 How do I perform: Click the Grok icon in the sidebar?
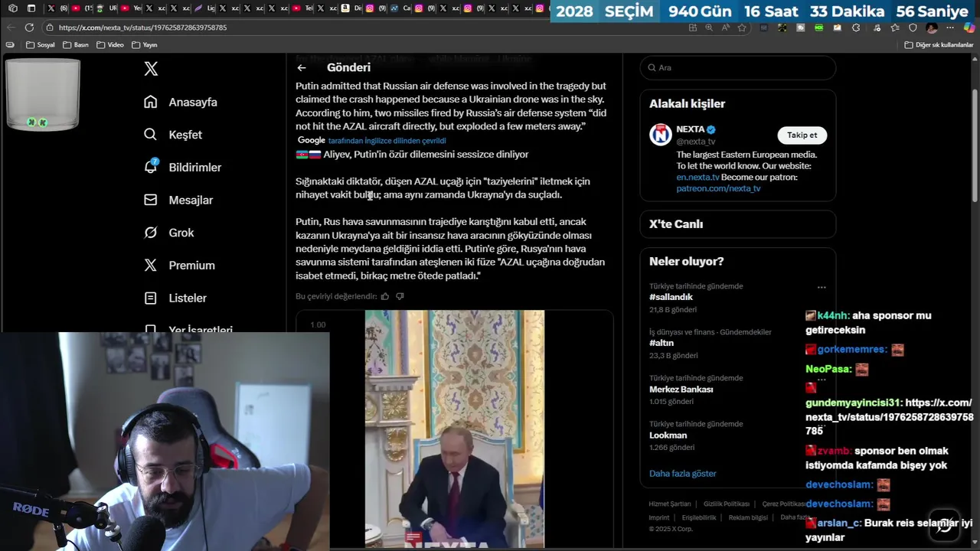(x=151, y=233)
